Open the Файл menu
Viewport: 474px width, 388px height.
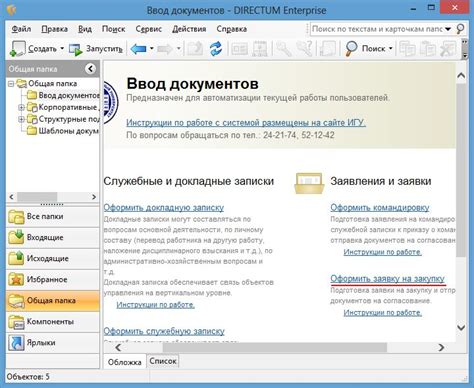[x=21, y=29]
